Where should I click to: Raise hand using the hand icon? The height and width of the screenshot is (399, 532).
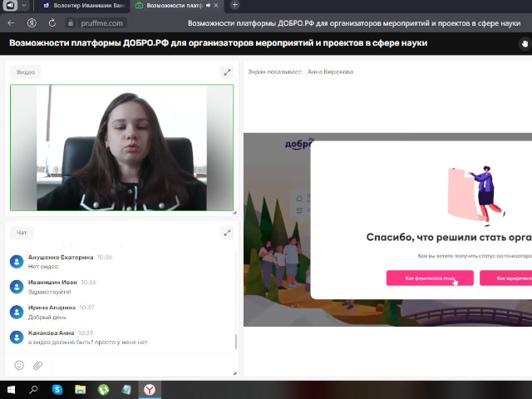pyautogui.click(x=525, y=43)
